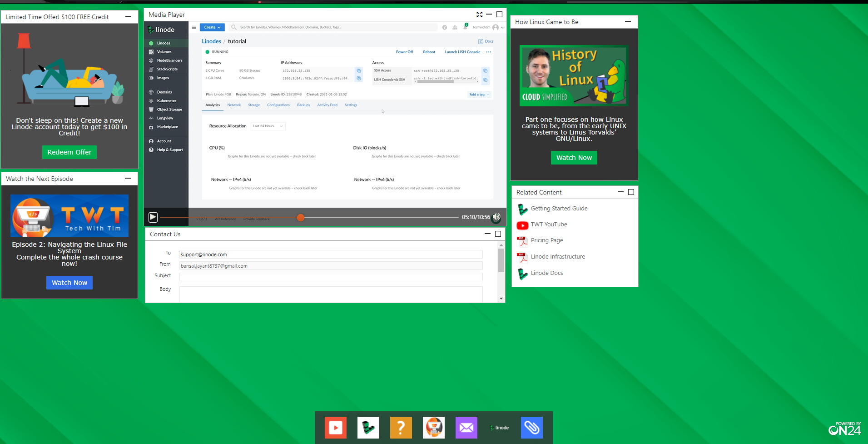This screenshot has width=868, height=444.
Task: Open the Last 24 Hours dropdown
Action: click(x=268, y=126)
